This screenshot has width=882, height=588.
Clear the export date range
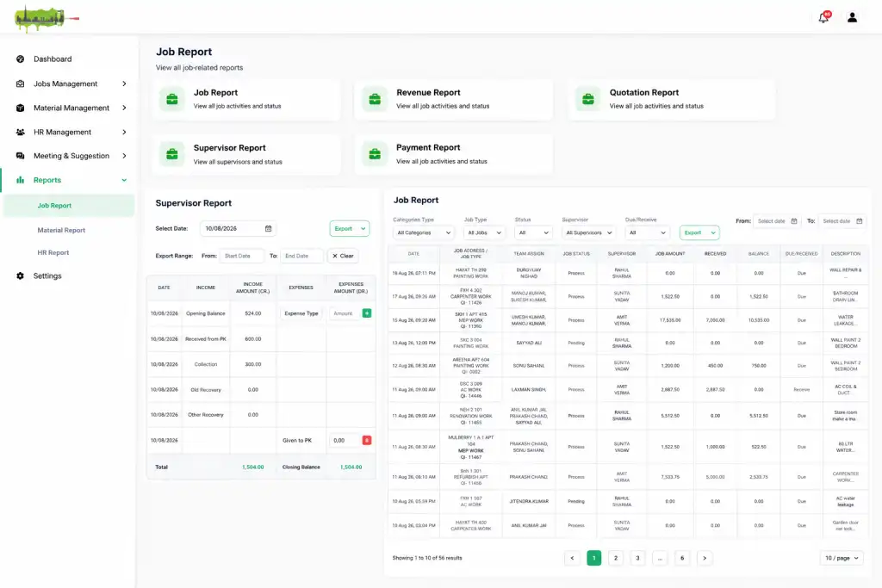tap(343, 256)
